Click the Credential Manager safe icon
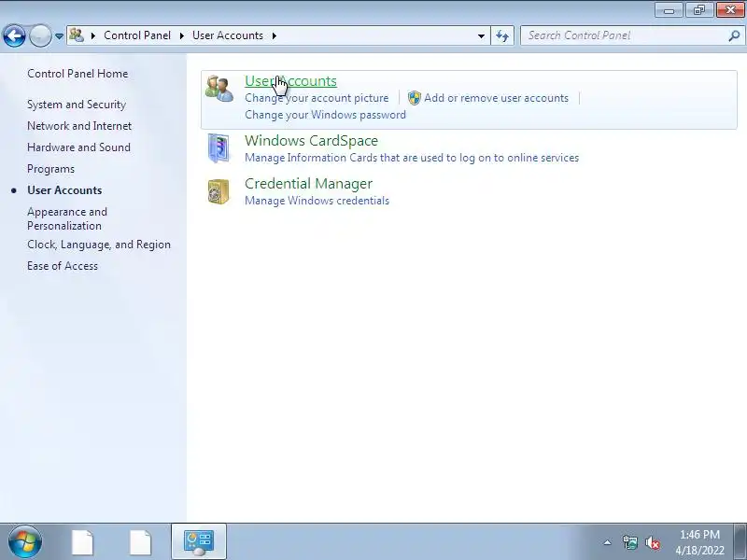The height and width of the screenshot is (560, 747). pos(218,191)
